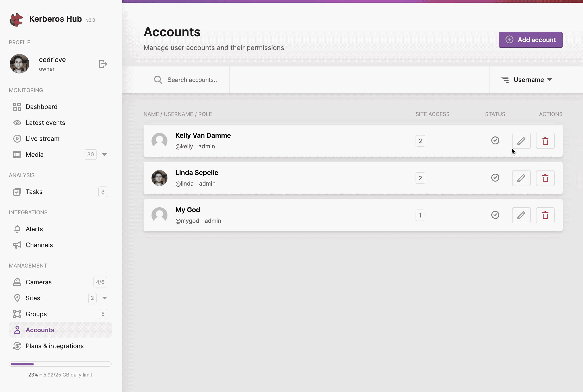
Task: Select Channels in the sidebar
Action: coord(39,245)
